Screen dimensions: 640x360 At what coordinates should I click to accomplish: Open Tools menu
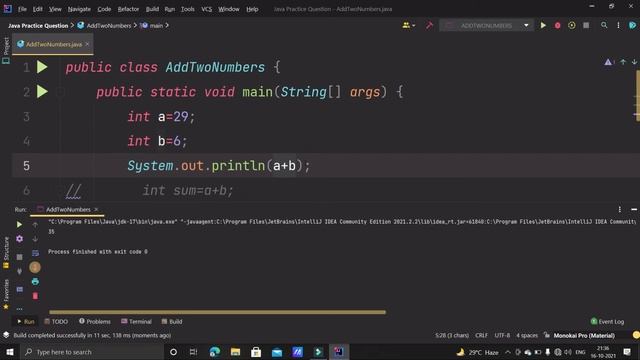tap(187, 9)
